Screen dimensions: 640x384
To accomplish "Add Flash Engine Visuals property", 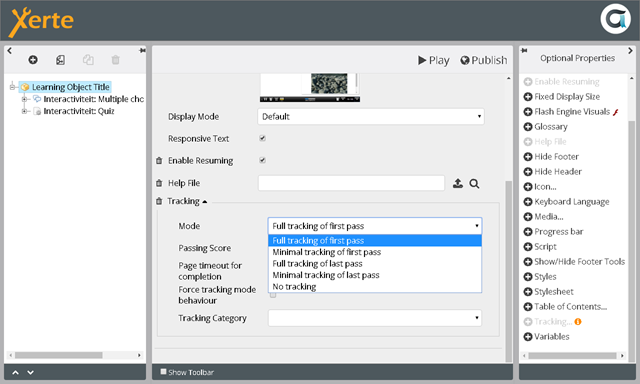I will pyautogui.click(x=571, y=112).
